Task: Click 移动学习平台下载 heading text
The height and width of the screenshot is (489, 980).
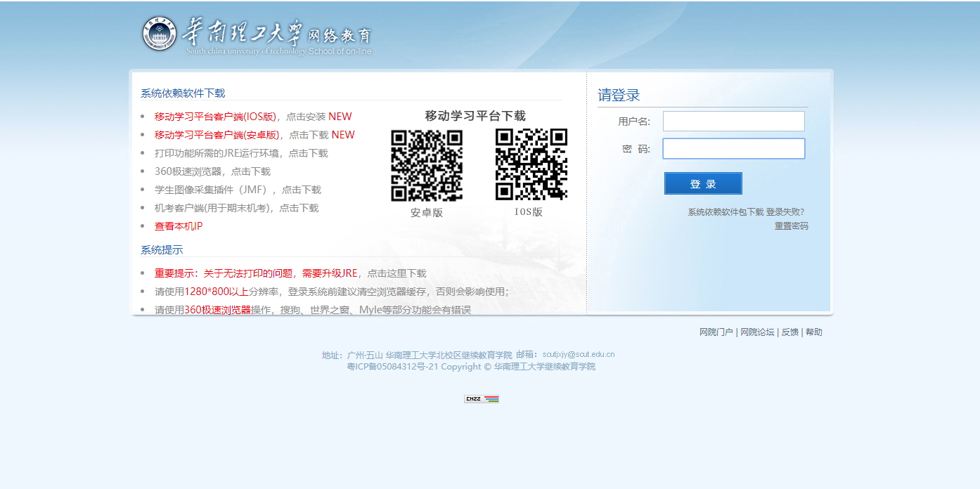Action: click(x=475, y=116)
